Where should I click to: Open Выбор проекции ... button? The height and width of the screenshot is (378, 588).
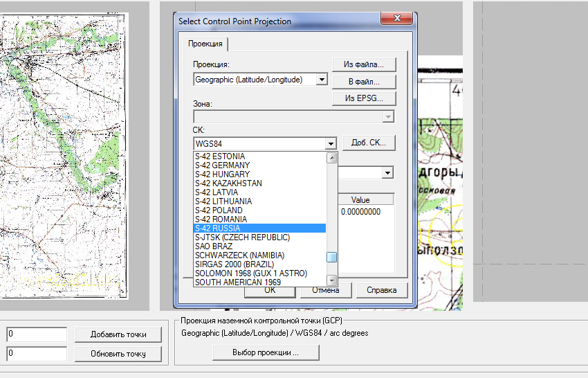[266, 352]
